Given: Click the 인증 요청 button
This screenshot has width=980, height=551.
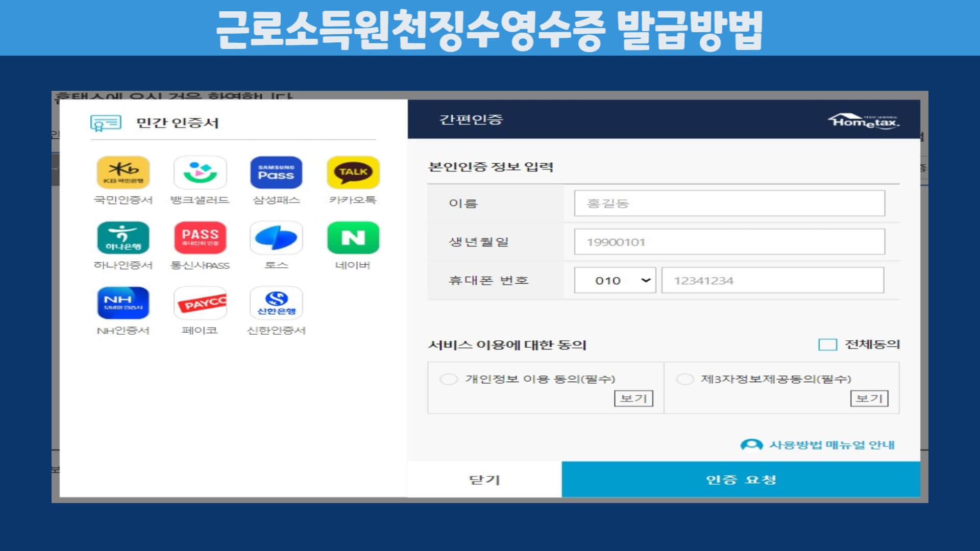Looking at the screenshot, I should pos(741,480).
